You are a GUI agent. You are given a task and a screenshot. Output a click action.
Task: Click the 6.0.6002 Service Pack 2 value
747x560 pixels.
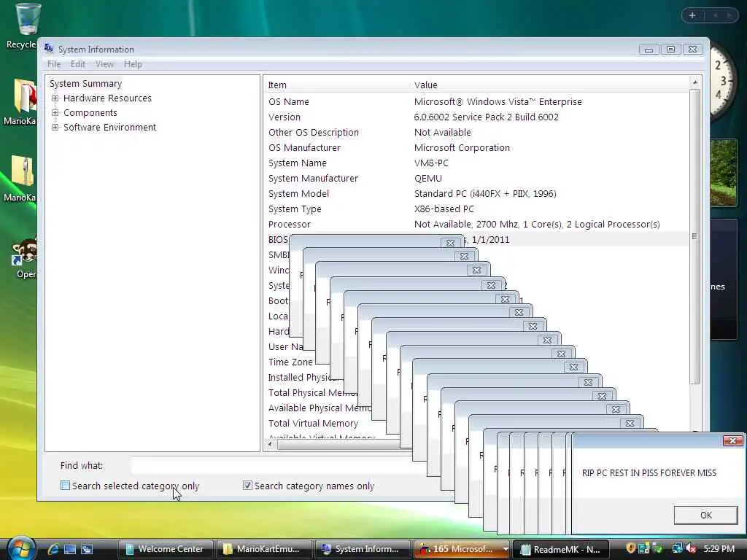click(x=486, y=117)
